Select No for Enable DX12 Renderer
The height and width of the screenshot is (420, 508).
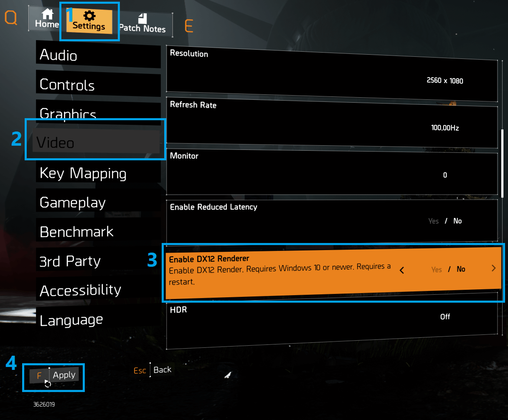461,269
